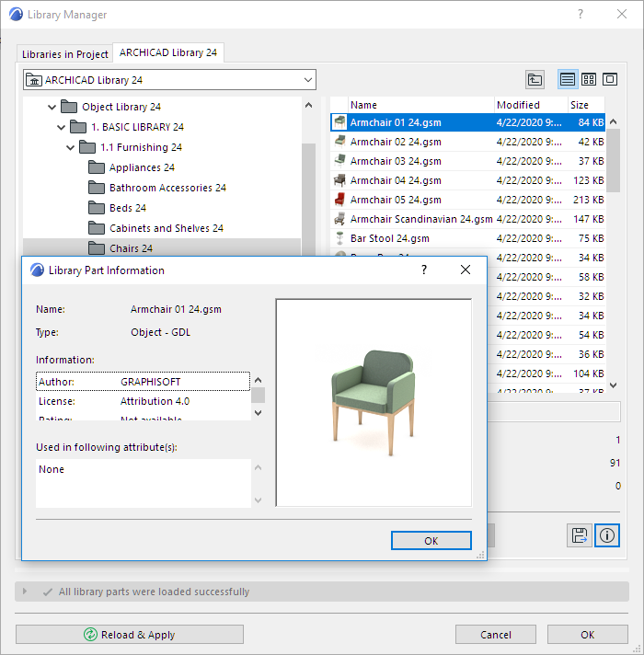
Task: Collapse the 1. BASIC LIBRARY 24 node
Action: (x=61, y=127)
